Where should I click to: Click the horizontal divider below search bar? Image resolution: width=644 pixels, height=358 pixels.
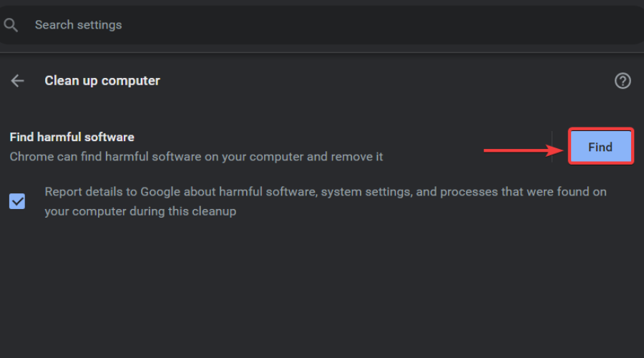(x=322, y=52)
